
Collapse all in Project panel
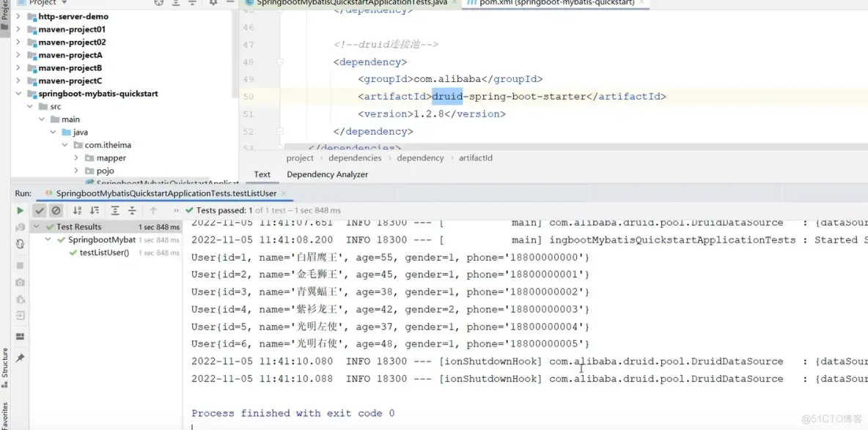click(x=193, y=3)
